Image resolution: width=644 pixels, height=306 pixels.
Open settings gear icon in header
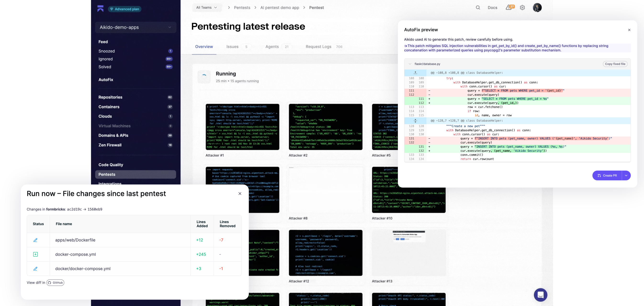click(522, 7)
